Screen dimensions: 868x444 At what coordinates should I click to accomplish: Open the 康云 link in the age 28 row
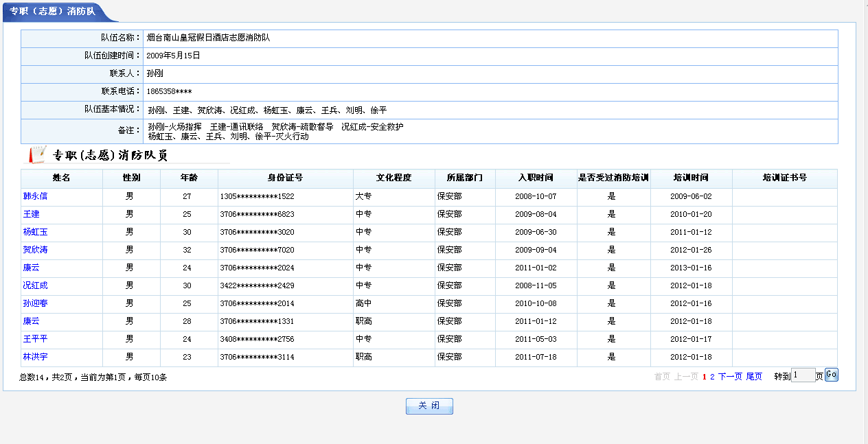coord(31,321)
